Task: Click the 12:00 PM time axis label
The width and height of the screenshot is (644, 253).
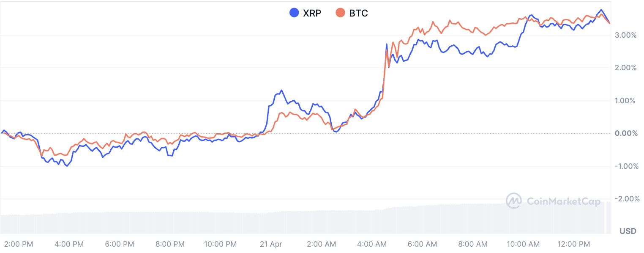Action: point(573,244)
